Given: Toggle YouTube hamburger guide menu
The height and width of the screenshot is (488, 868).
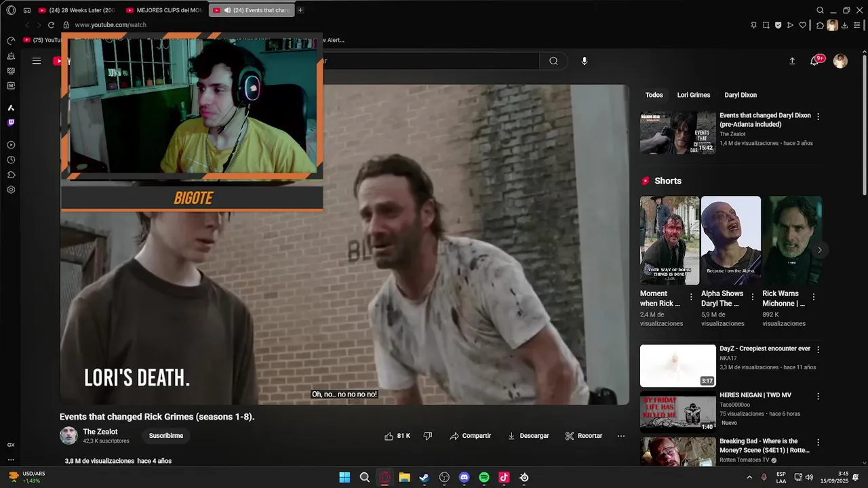Looking at the screenshot, I should [x=37, y=61].
